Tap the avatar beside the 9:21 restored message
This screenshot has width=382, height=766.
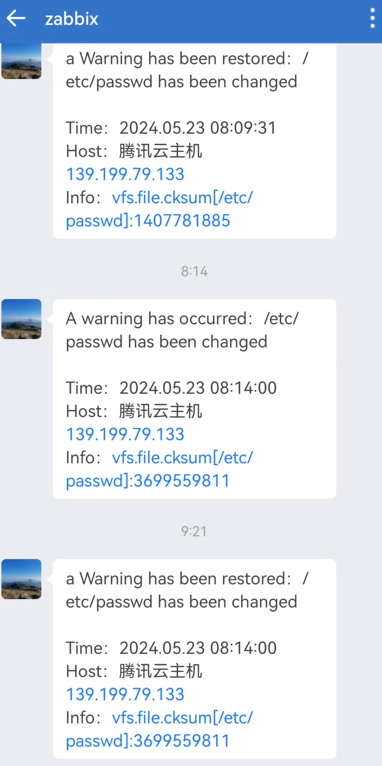click(x=21, y=579)
